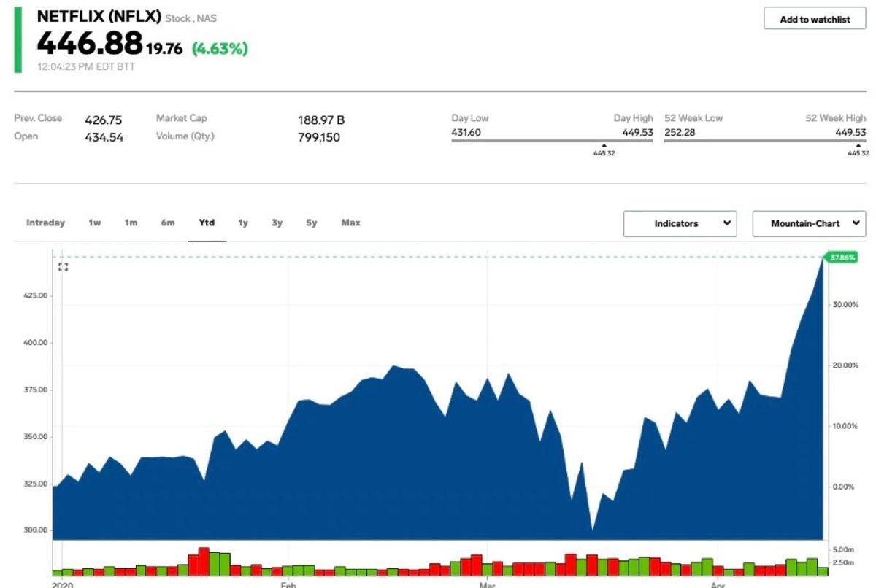Click the tallest red volume bar
Viewport: 876px width, 588px height.
tap(204, 561)
